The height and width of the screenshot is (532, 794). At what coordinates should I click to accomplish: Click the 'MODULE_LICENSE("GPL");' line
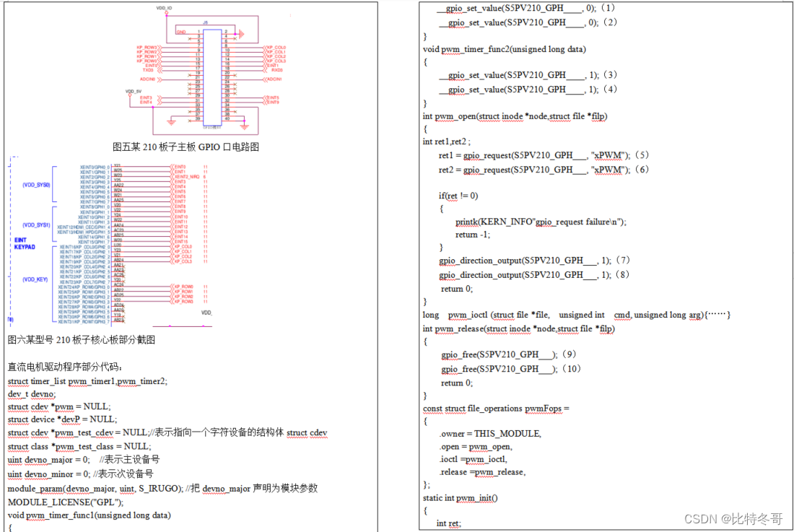(x=65, y=502)
